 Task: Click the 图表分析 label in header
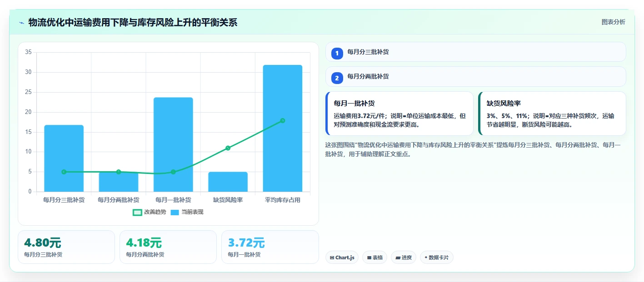[613, 22]
